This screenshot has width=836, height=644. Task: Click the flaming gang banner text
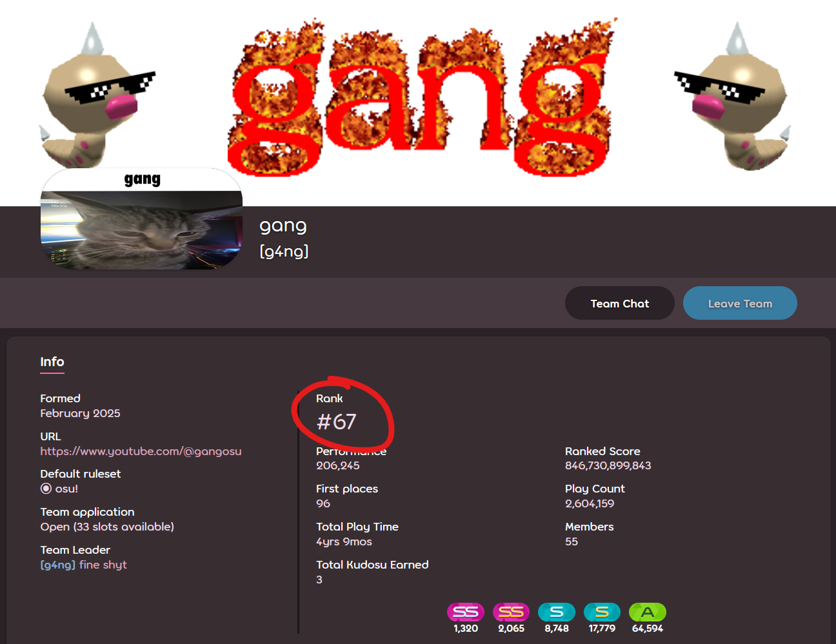pyautogui.click(x=421, y=98)
